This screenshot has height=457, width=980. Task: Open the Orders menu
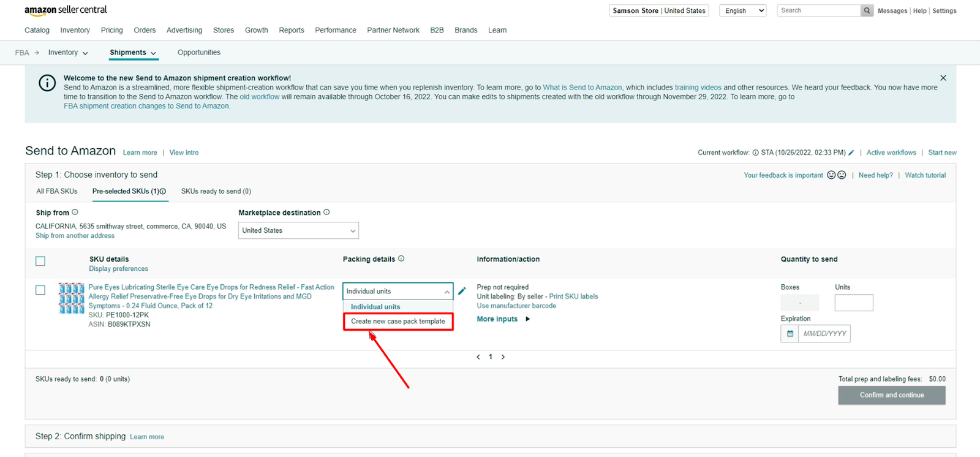145,30
